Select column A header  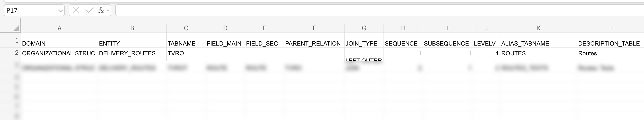pos(59,28)
